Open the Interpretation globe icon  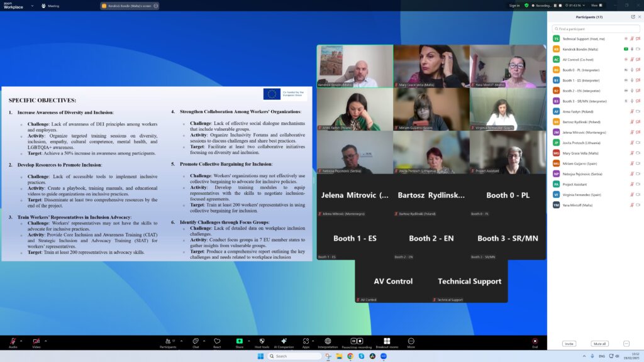pos(328,342)
